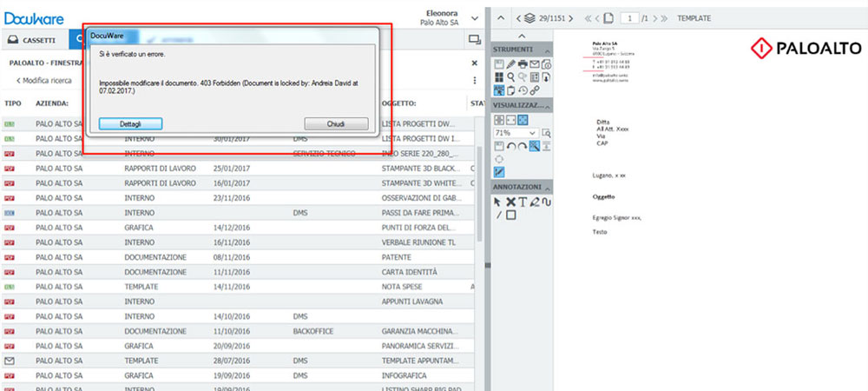
Task: Toggle the highlighted fit-to-page view icon
Action: coord(523,120)
